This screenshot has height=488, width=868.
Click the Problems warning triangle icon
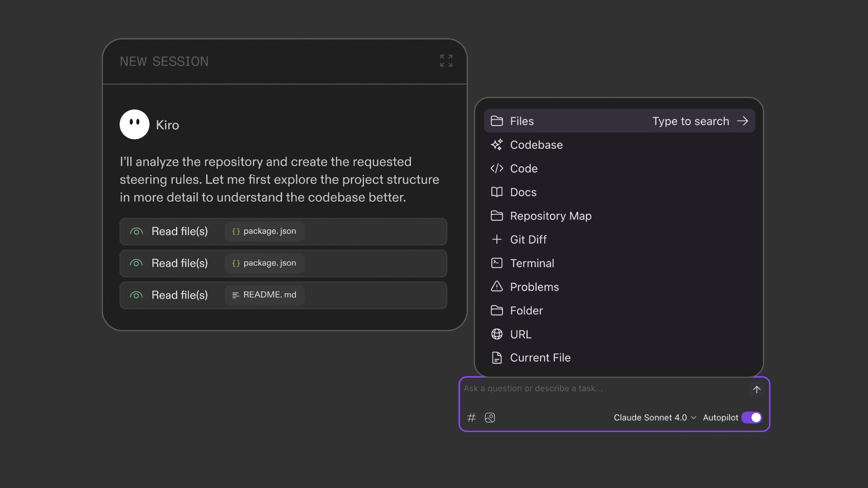[x=496, y=286]
